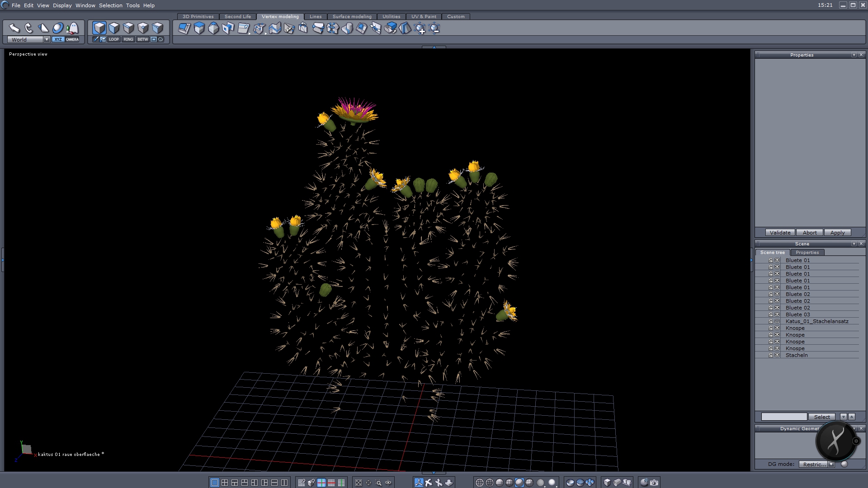
Task: Click the RING selection button
Action: (x=128, y=39)
